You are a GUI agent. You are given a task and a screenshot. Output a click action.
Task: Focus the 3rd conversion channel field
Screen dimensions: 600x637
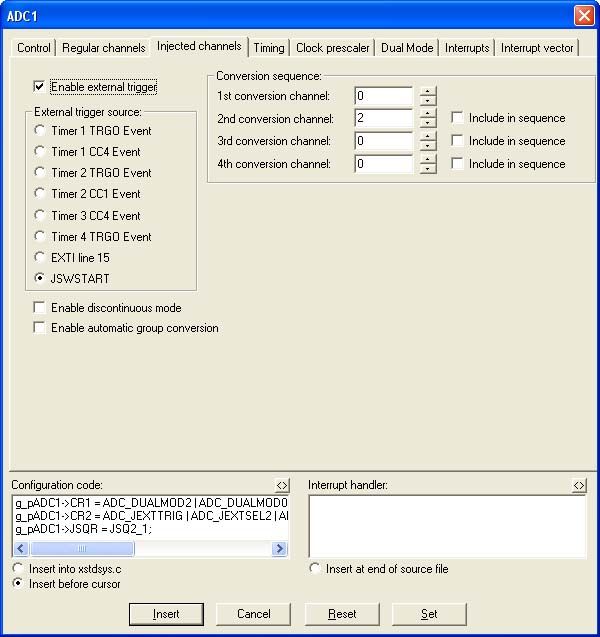click(383, 141)
